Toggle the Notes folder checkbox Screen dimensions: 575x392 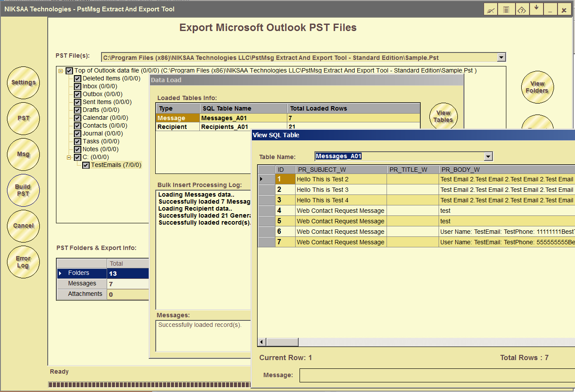coord(77,149)
